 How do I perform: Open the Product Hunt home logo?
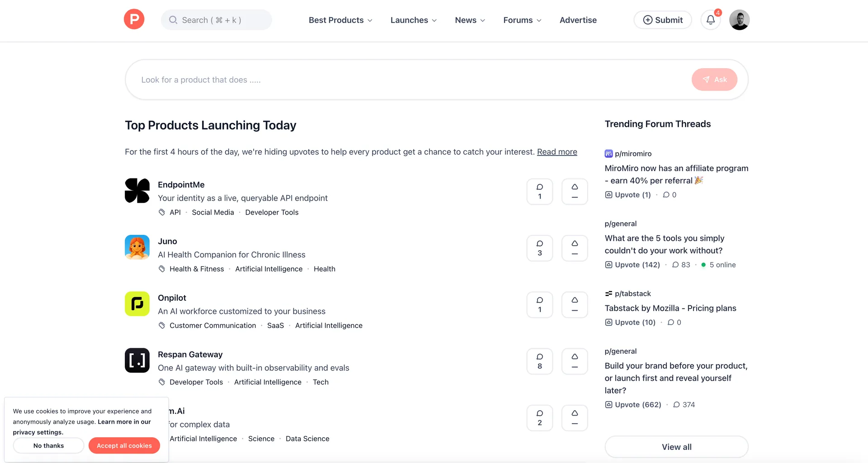pyautogui.click(x=134, y=19)
